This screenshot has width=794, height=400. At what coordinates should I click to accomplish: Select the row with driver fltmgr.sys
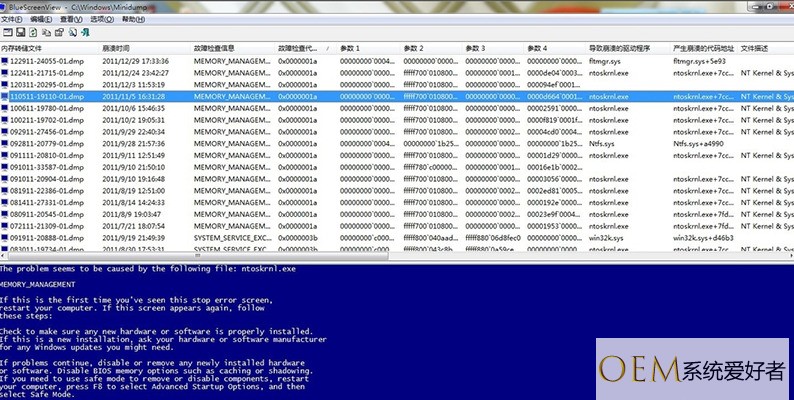coord(397,61)
